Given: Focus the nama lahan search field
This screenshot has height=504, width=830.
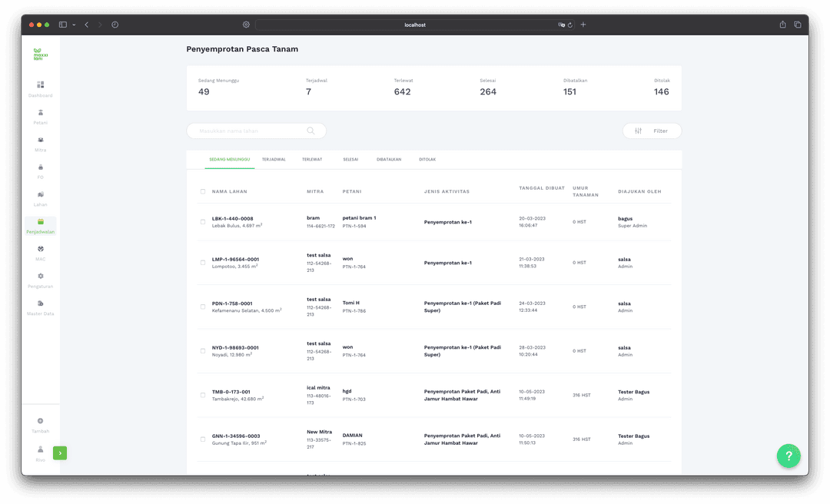Looking at the screenshot, I should click(250, 131).
